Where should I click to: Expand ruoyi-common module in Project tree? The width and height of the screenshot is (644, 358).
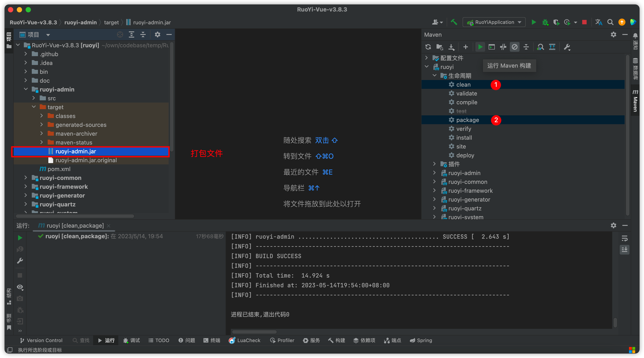click(26, 177)
